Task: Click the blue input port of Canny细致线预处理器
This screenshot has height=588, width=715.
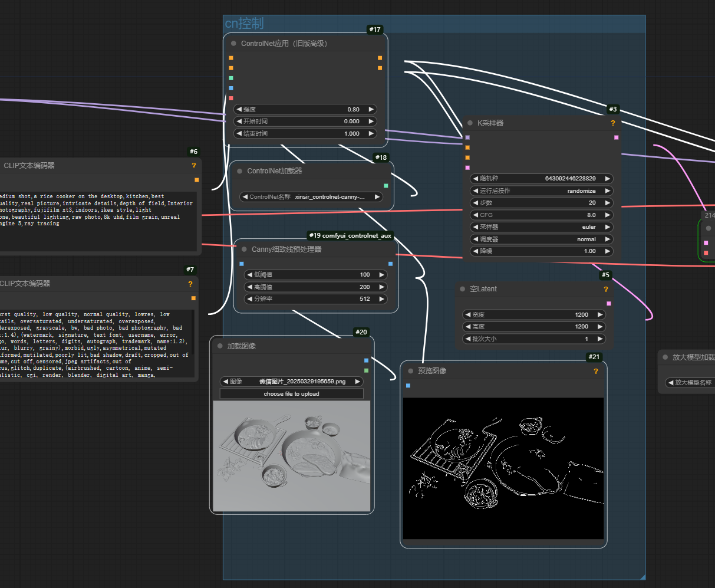Action: [x=241, y=264]
